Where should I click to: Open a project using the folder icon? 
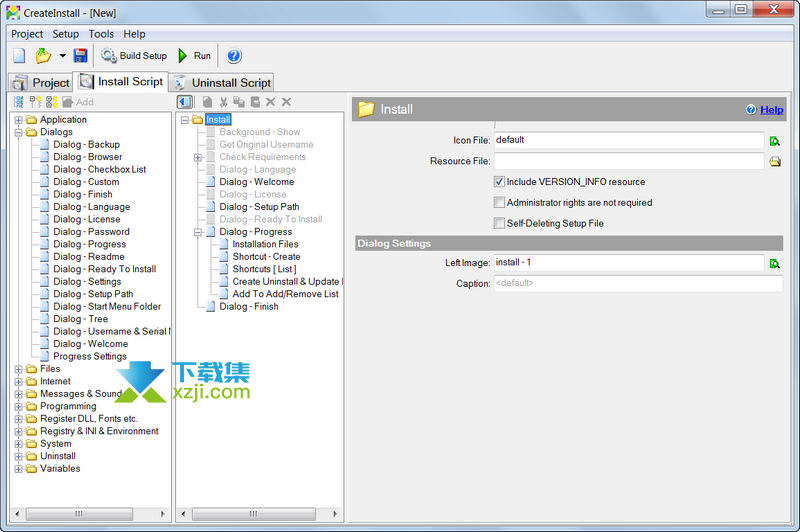click(x=43, y=56)
